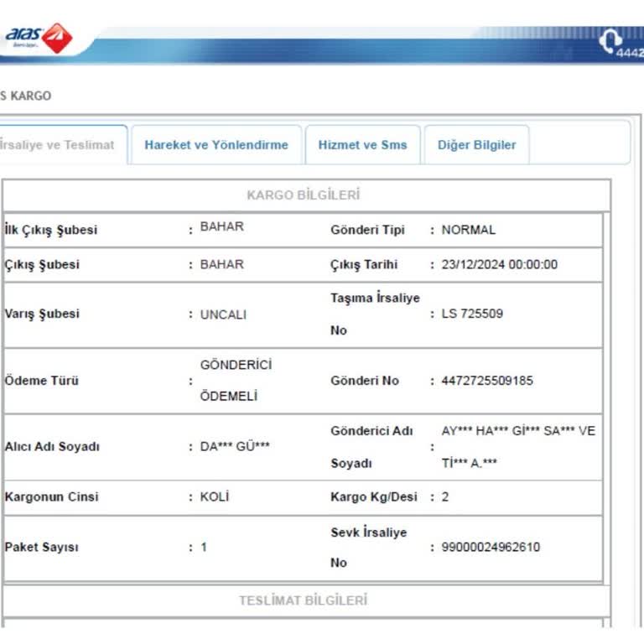The height and width of the screenshot is (644, 644).
Task: Click the Ödeme Türü label
Action: pos(41,381)
